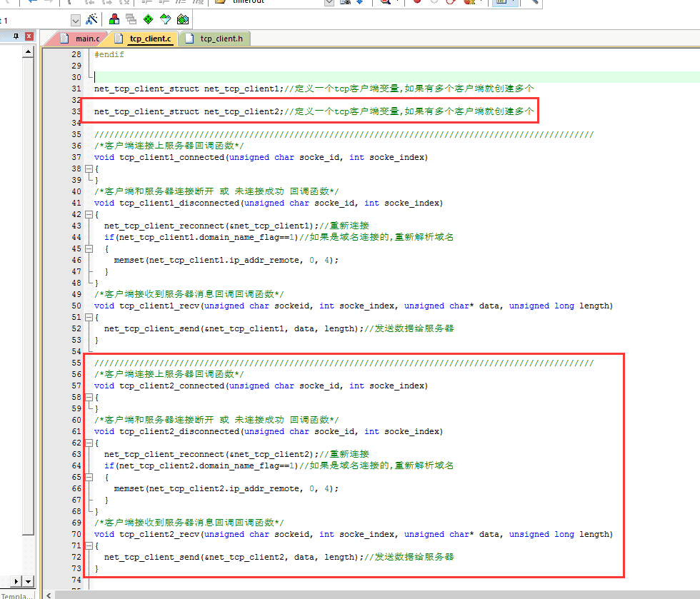Close the project side panel
Image resolution: width=700 pixels, height=599 pixels.
[x=29, y=36]
